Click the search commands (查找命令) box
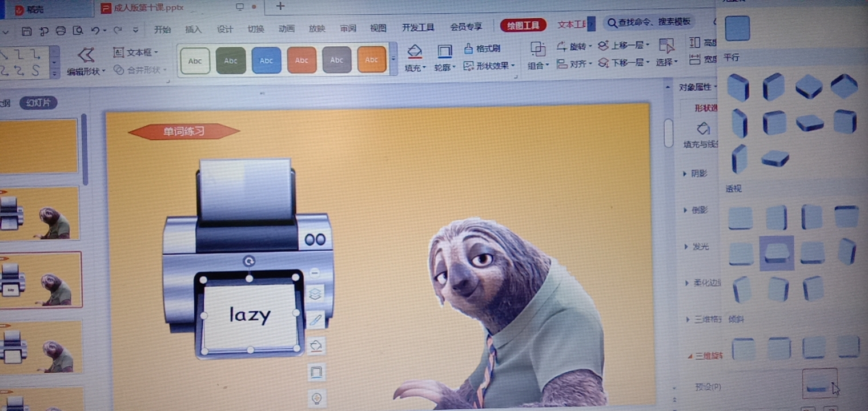The image size is (868, 411). pos(648,22)
